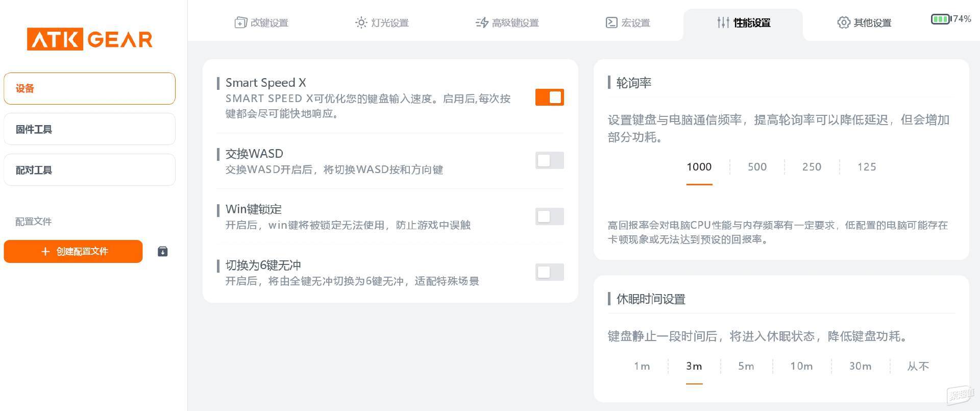
Task: Click the import config icon beside 创建配置文件
Action: coord(163,251)
